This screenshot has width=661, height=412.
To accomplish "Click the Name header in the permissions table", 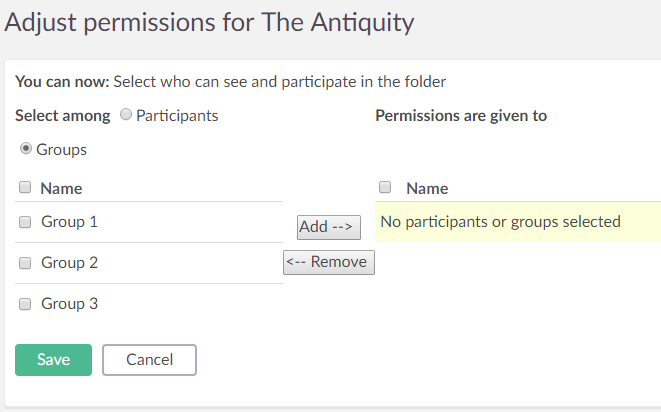I will 427,188.
